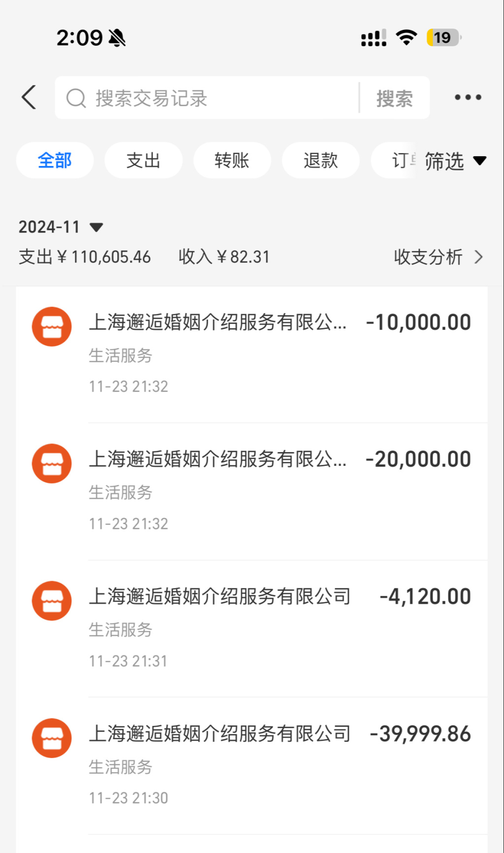
Task: Open the 收支分析 link
Action: coord(428,257)
